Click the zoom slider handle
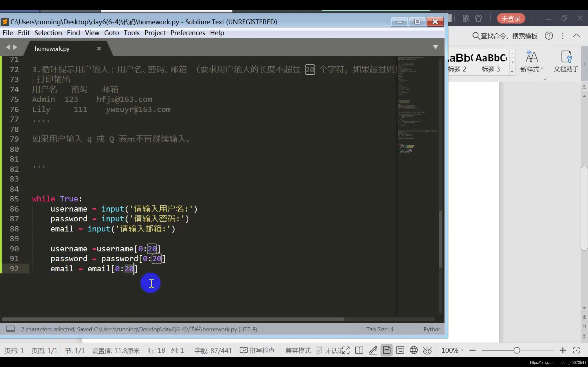This screenshot has height=367, width=588. pyautogui.click(x=517, y=350)
